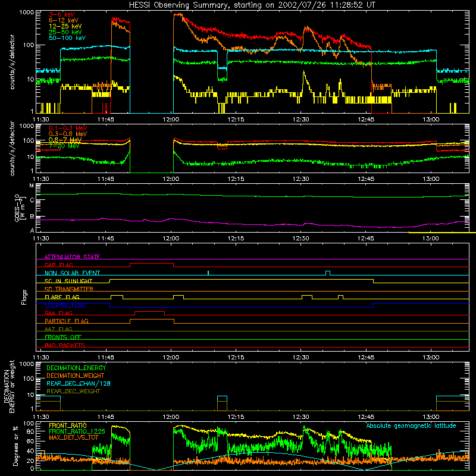The image size is (476, 476).
Task: Select the FLARE_FLAG label
Action: click(x=62, y=297)
